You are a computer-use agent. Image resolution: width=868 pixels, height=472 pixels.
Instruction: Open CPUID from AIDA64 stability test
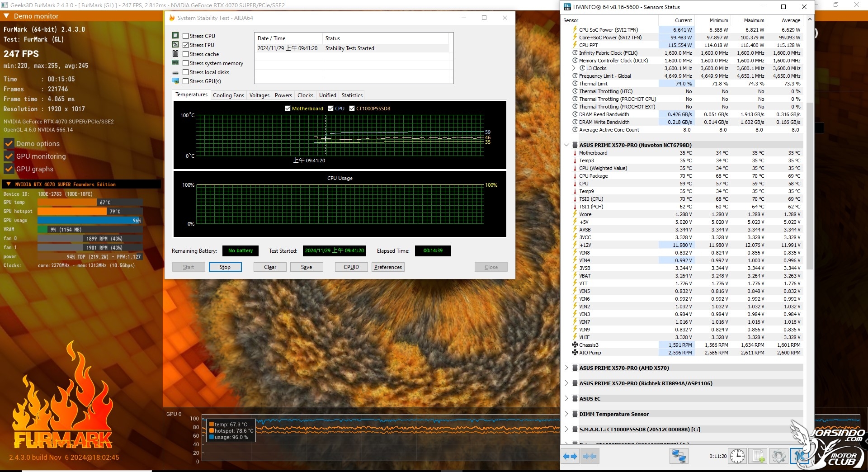click(x=351, y=267)
